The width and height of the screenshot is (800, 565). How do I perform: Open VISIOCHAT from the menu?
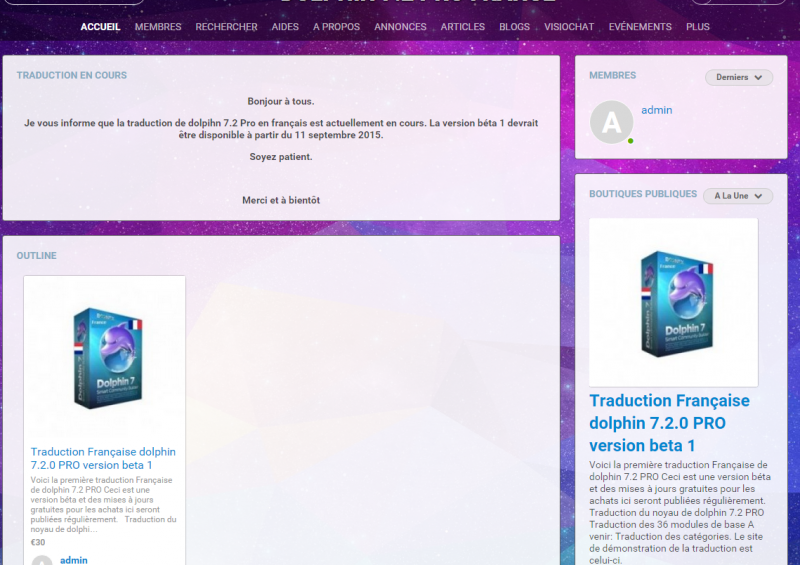pos(568,27)
